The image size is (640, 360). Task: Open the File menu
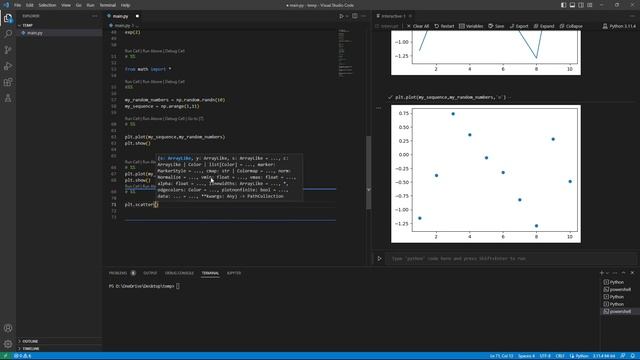click(x=17, y=5)
